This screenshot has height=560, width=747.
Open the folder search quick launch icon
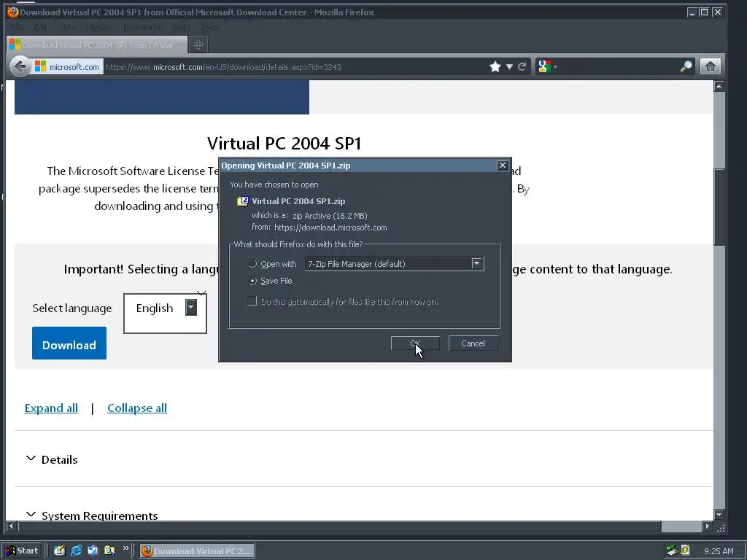[x=109, y=551]
